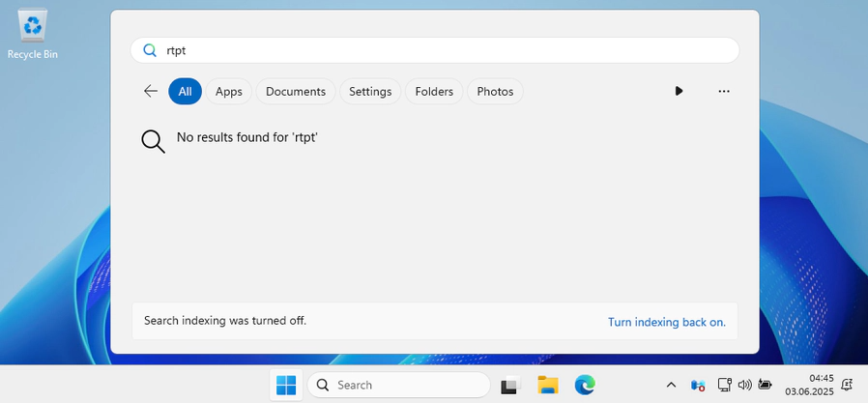The height and width of the screenshot is (403, 868).
Task: Click the taskbar Search box
Action: pos(398,385)
